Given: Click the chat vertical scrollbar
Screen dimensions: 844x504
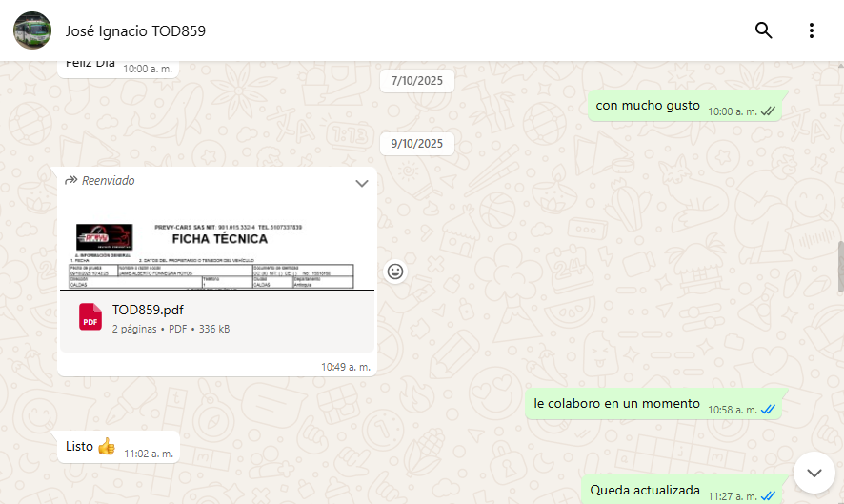Looking at the screenshot, I should pos(840,268).
